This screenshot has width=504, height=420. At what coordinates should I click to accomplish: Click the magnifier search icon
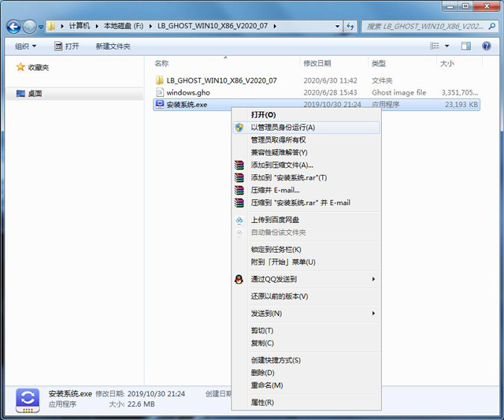point(491,26)
